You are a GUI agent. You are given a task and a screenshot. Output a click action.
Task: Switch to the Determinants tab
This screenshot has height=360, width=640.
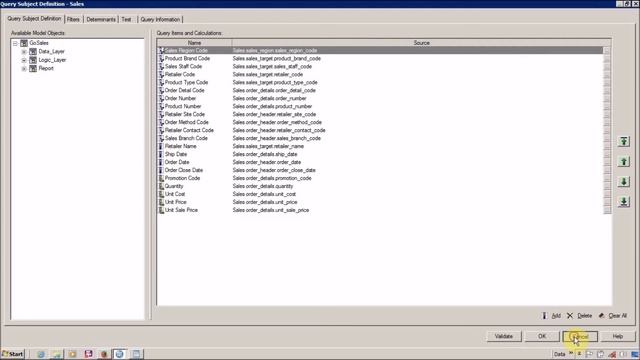click(x=101, y=19)
